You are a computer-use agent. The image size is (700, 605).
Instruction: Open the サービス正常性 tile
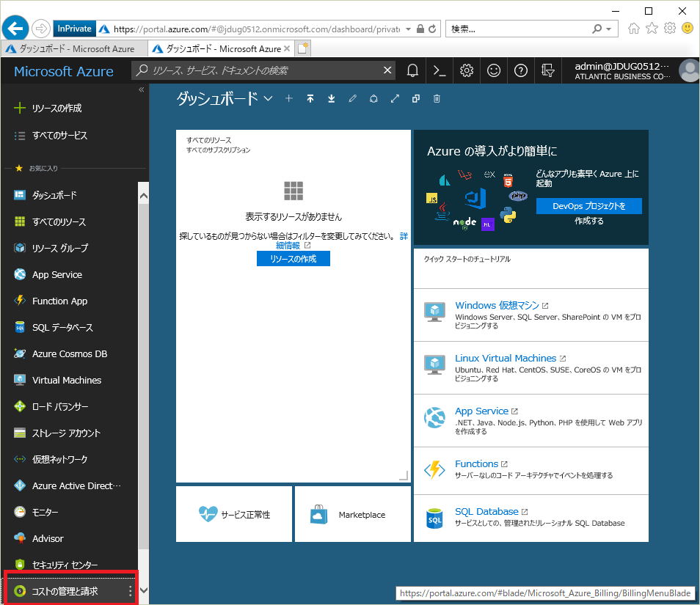click(234, 514)
